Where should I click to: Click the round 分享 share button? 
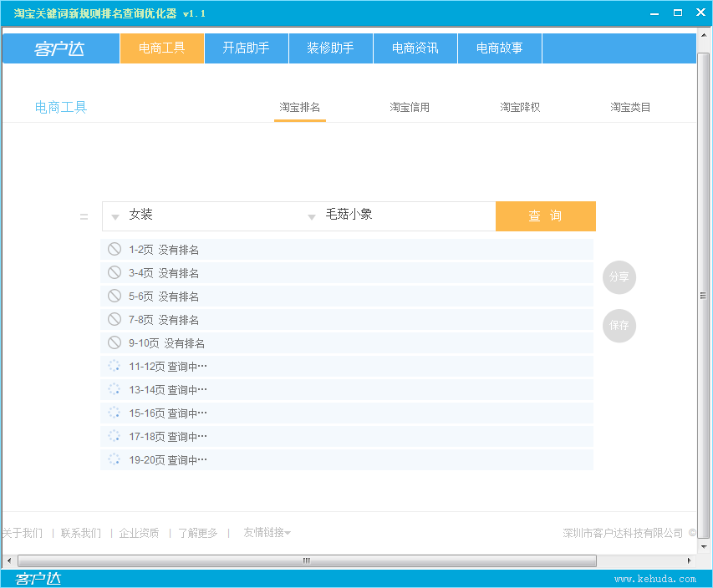point(619,277)
